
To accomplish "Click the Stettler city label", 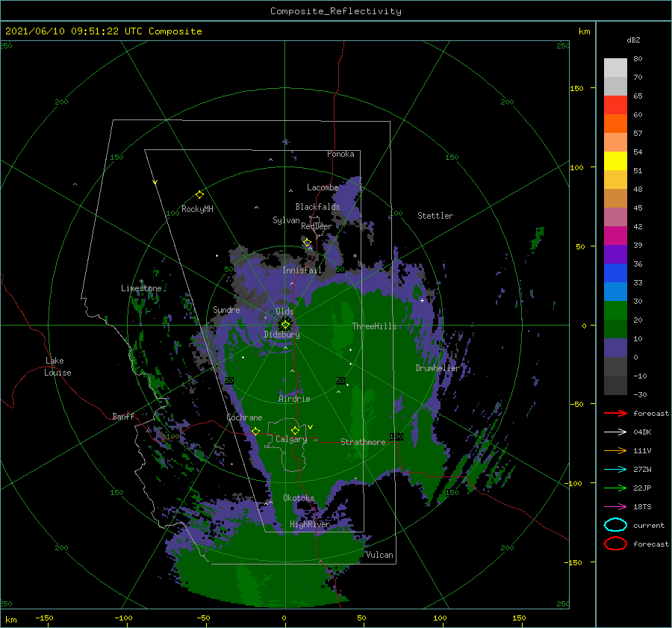I will (435, 216).
